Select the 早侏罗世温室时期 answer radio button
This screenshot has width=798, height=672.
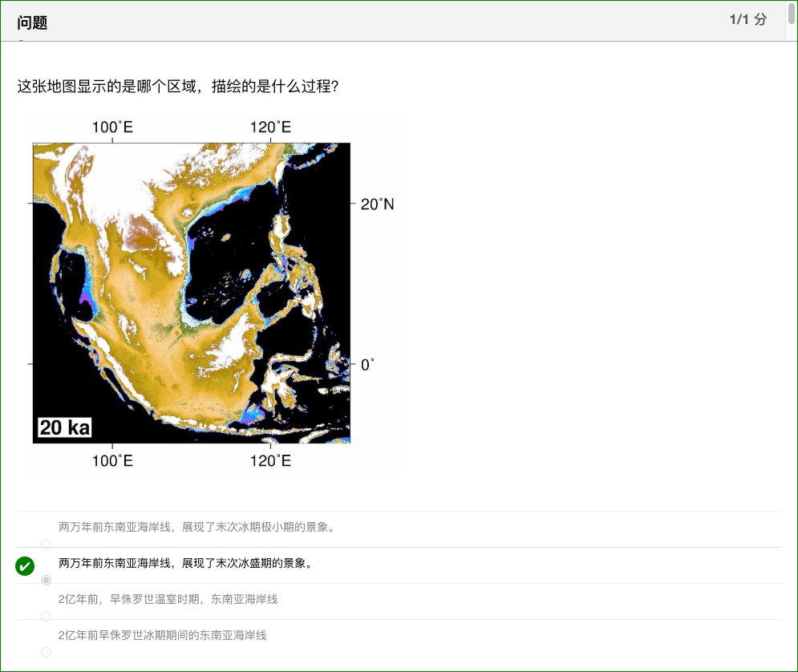pos(47,616)
